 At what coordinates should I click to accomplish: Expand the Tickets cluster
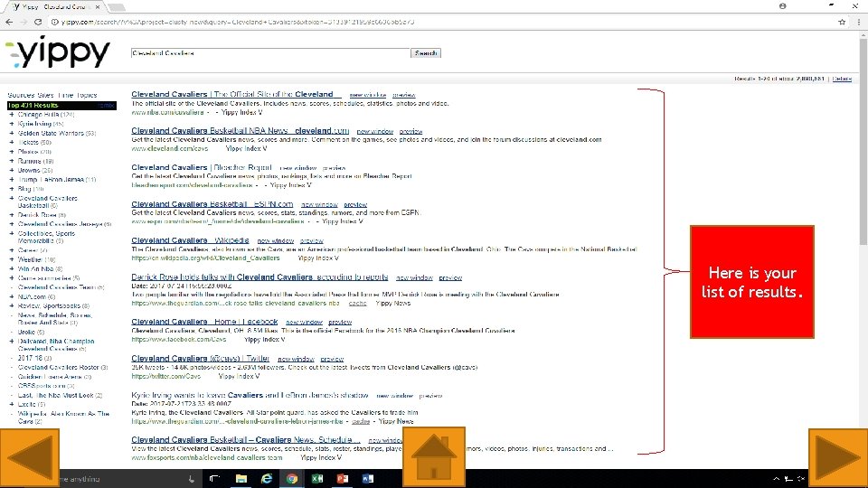(x=12, y=142)
